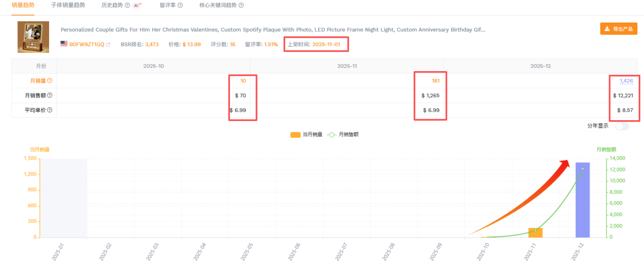Click the AI badge beside 历史趋势
Image resolution: width=644 pixels, height=269 pixels.
tap(137, 5)
